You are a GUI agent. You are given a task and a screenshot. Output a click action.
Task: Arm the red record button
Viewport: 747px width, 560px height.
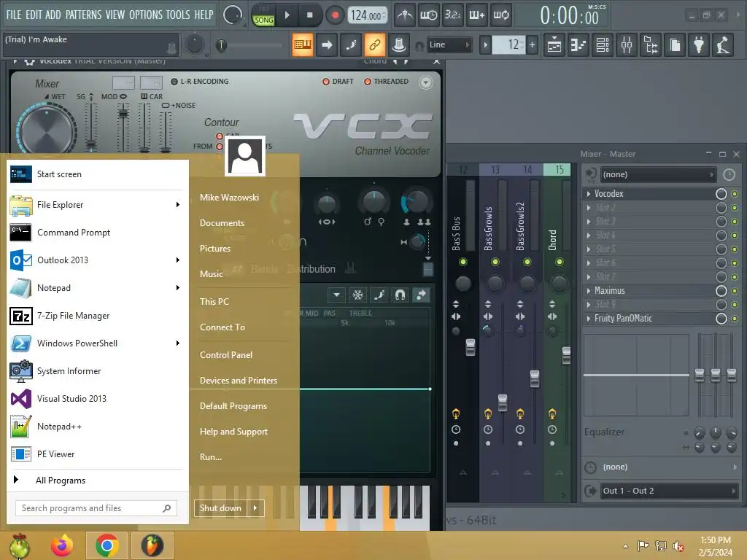[x=335, y=15]
